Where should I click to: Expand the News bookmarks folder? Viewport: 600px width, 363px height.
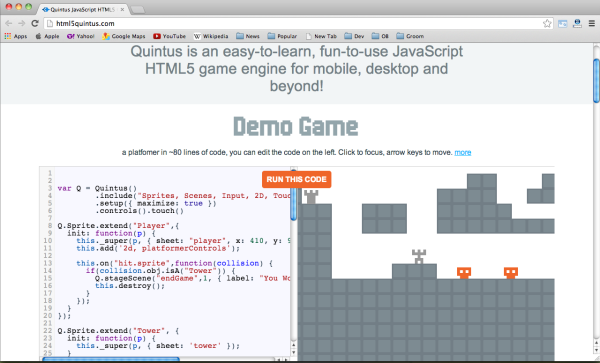tap(248, 36)
